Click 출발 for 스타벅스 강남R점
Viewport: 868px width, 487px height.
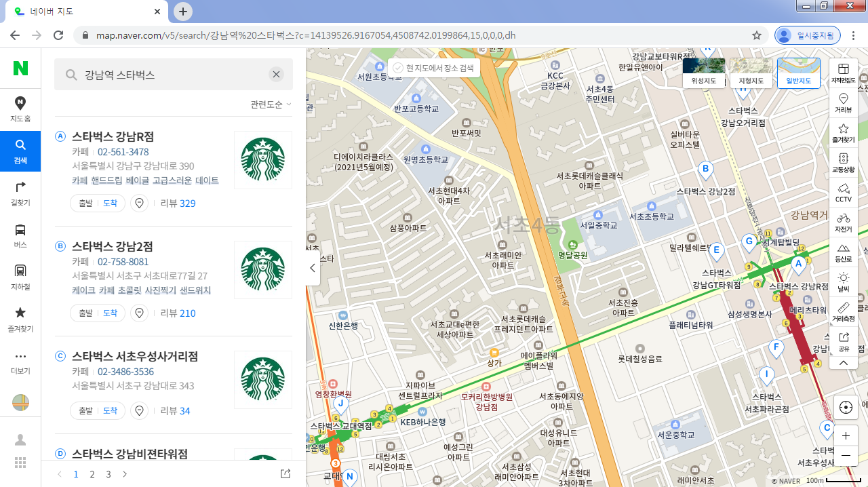pos(85,203)
